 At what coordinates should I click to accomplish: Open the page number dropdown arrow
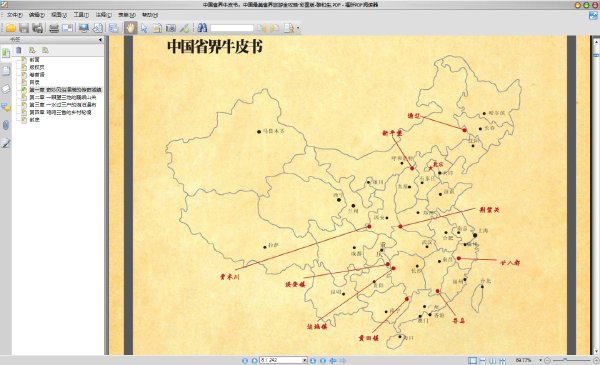pos(305,360)
